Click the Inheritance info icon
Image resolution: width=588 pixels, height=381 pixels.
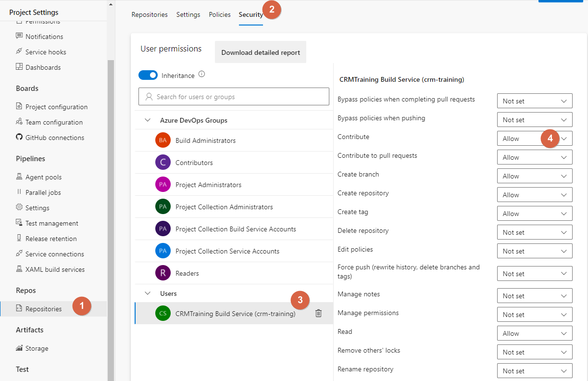tap(202, 75)
